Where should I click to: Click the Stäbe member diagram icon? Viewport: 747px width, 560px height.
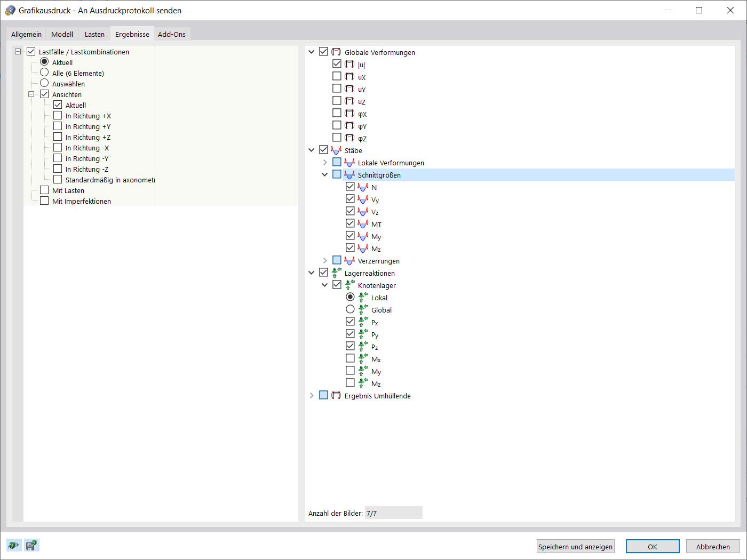(336, 150)
